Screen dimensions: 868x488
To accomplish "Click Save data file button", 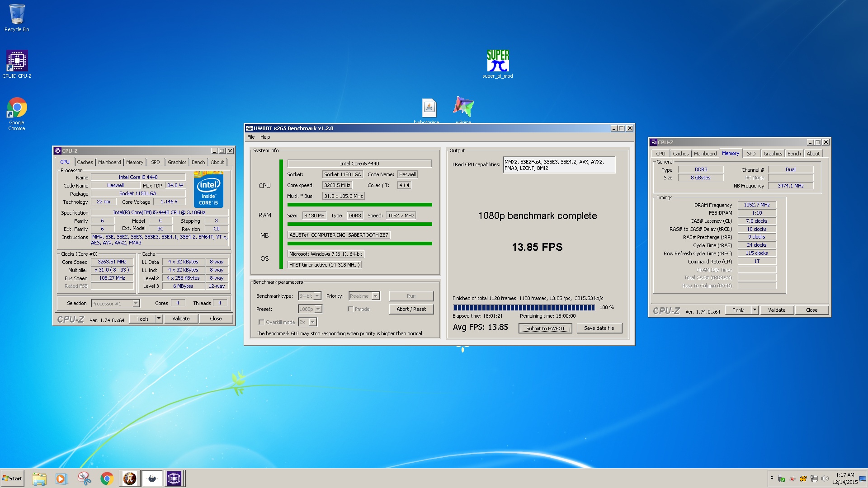I will [599, 328].
